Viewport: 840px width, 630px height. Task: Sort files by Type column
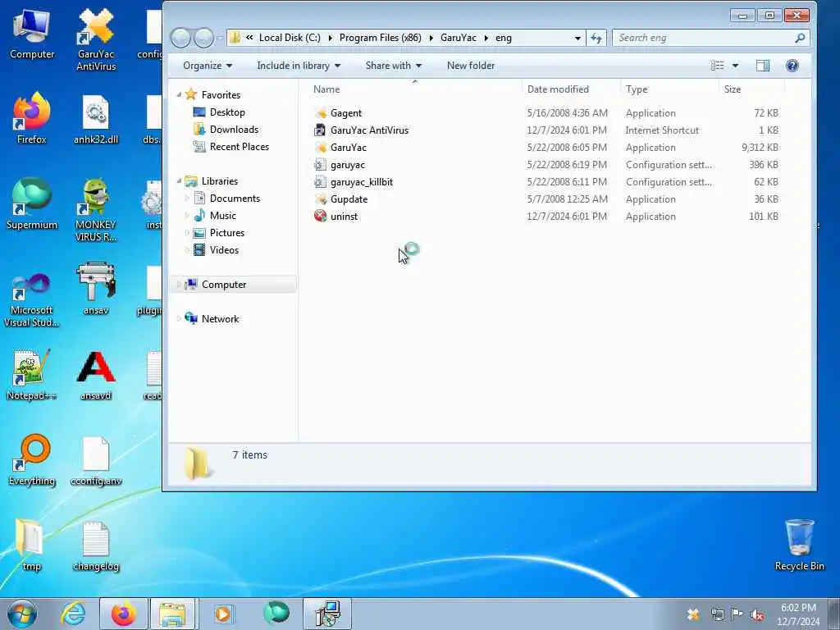pyautogui.click(x=669, y=89)
